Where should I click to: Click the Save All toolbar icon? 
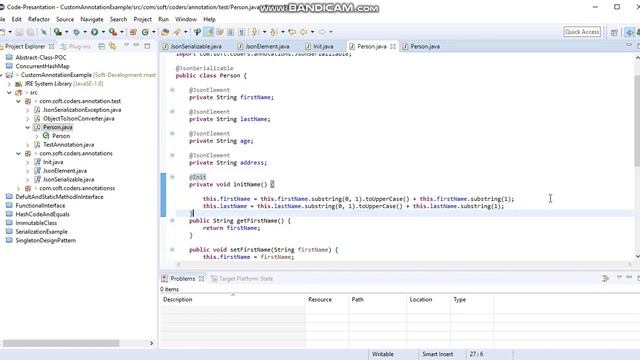30,32
